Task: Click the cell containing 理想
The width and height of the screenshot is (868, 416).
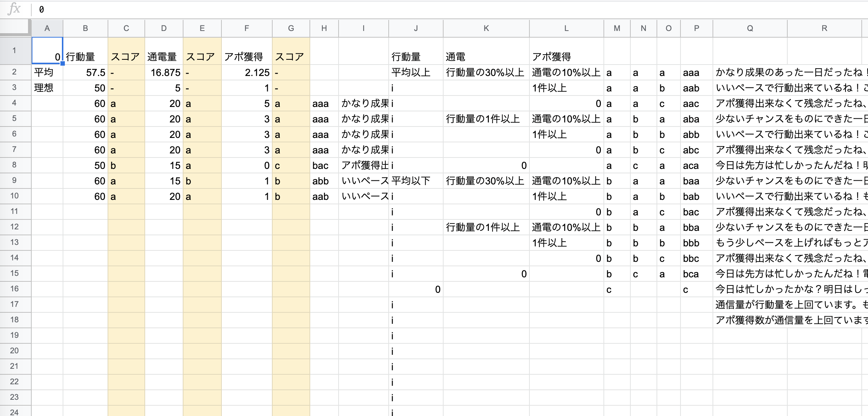Action: click(x=47, y=88)
